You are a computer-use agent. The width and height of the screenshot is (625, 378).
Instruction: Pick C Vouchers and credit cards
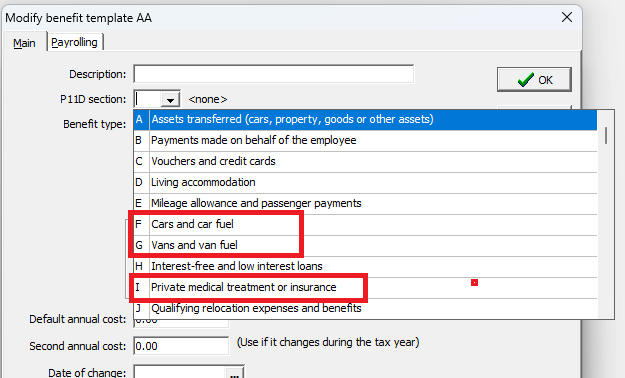(365, 161)
